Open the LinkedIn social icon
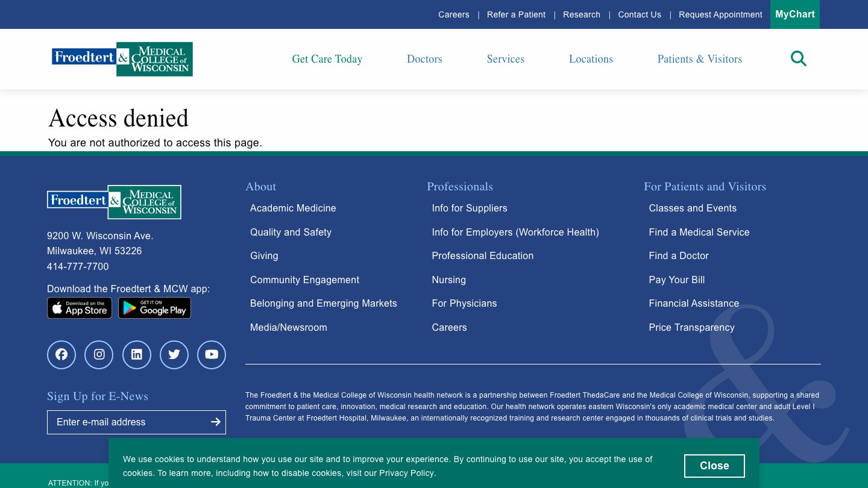 click(137, 355)
